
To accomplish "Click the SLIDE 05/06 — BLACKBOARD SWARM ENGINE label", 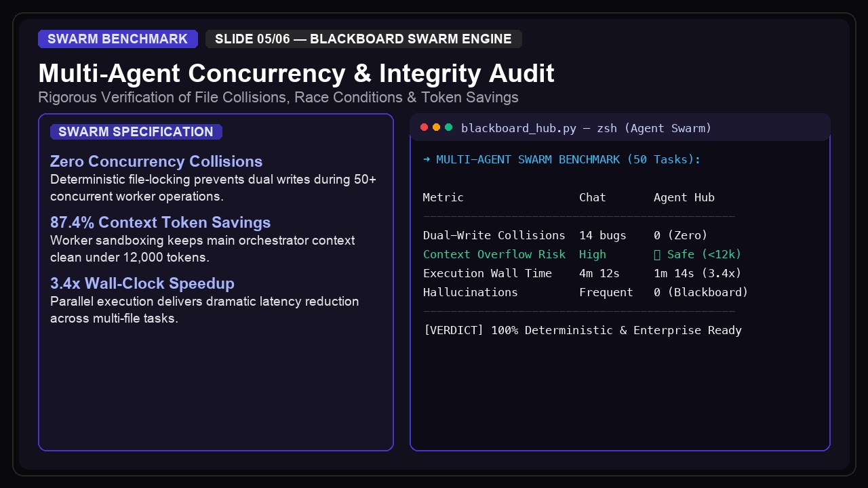I will pyautogui.click(x=363, y=39).
